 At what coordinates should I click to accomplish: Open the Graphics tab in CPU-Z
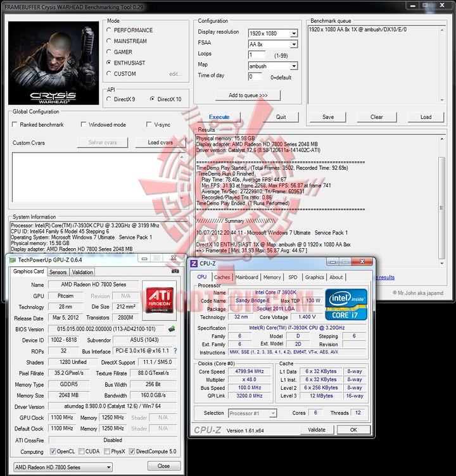[314, 277]
